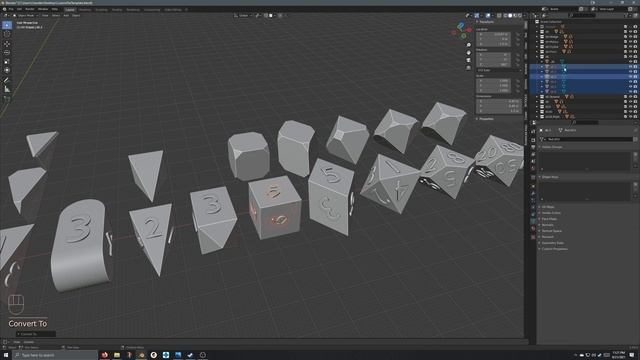640x360 pixels.
Task: Hide the d4 Crystal collection via eye icon
Action: [x=630, y=47]
